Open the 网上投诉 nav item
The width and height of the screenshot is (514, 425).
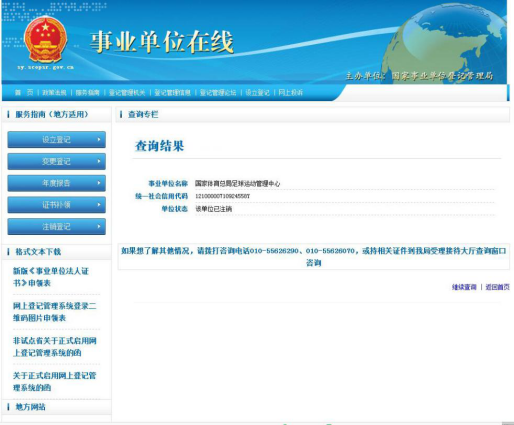pyautogui.click(x=290, y=92)
